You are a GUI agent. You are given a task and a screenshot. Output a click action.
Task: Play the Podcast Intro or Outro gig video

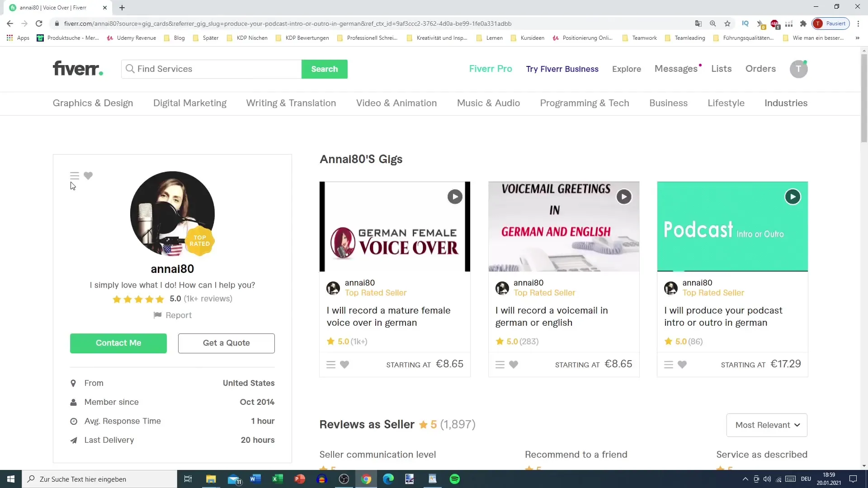[x=793, y=197]
